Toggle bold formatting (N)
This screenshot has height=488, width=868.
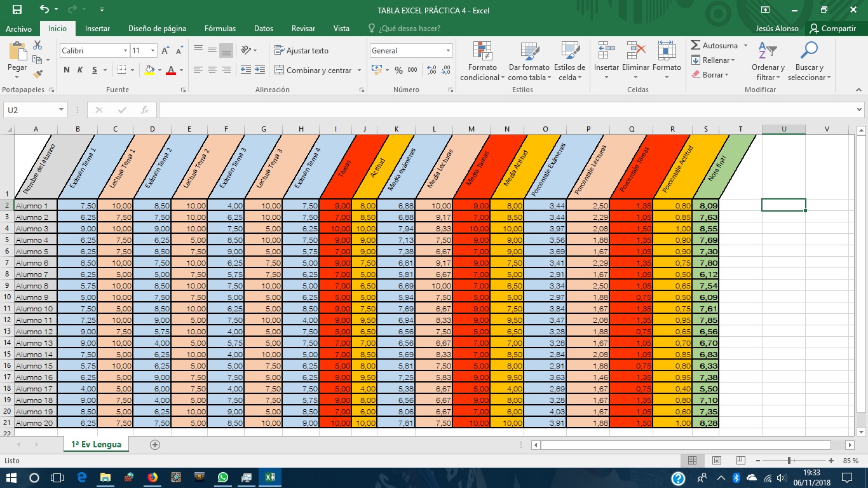tap(67, 70)
